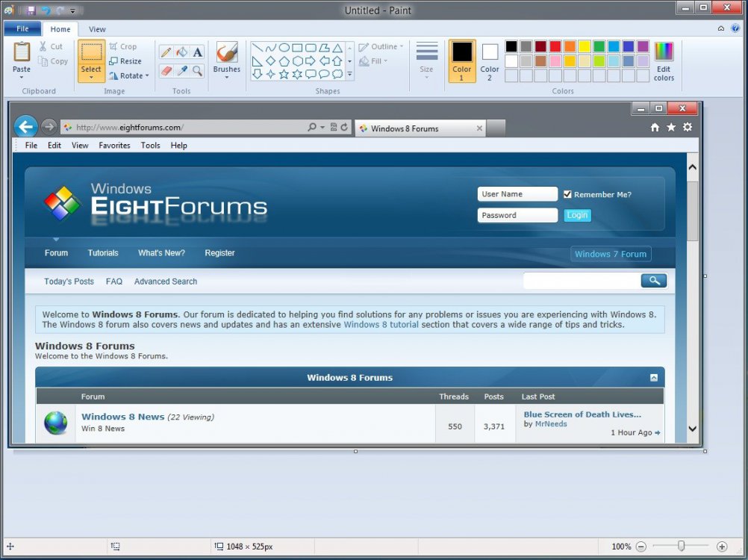
Task: Activate the Text tool
Action: (197, 52)
